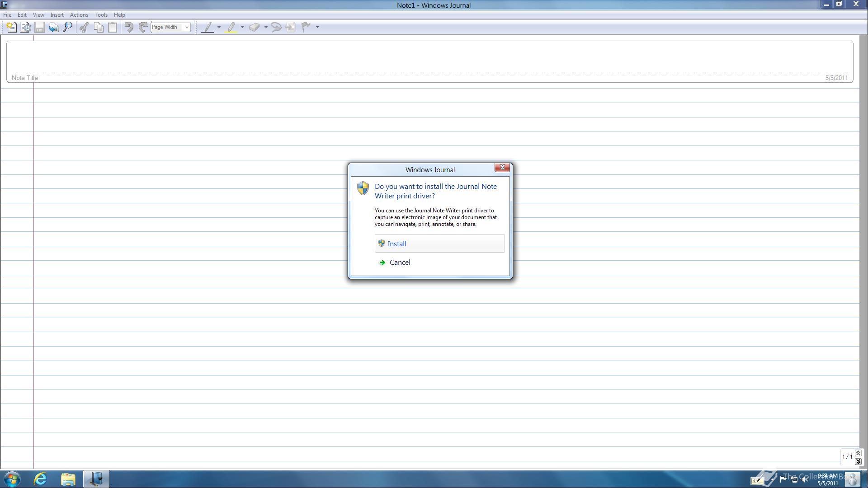Open the volume speaker tray icon
This screenshot has height=488, width=868.
point(805,479)
